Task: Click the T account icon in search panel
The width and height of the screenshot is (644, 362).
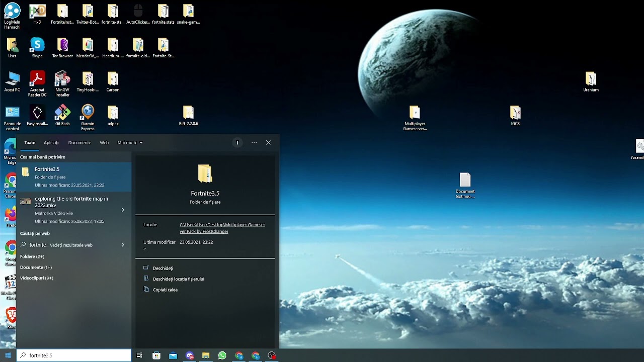Action: [237, 143]
